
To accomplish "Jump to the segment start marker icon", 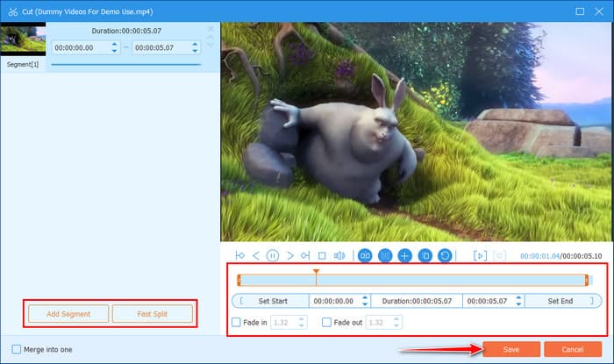I will coord(239,255).
